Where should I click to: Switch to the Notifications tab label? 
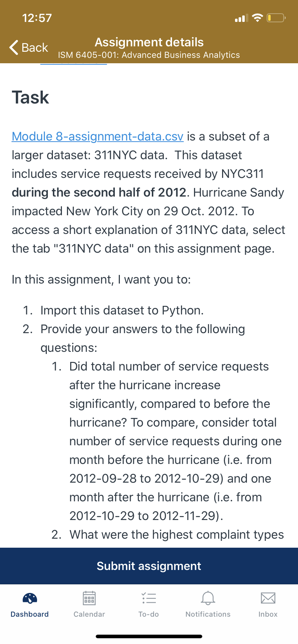point(208,614)
